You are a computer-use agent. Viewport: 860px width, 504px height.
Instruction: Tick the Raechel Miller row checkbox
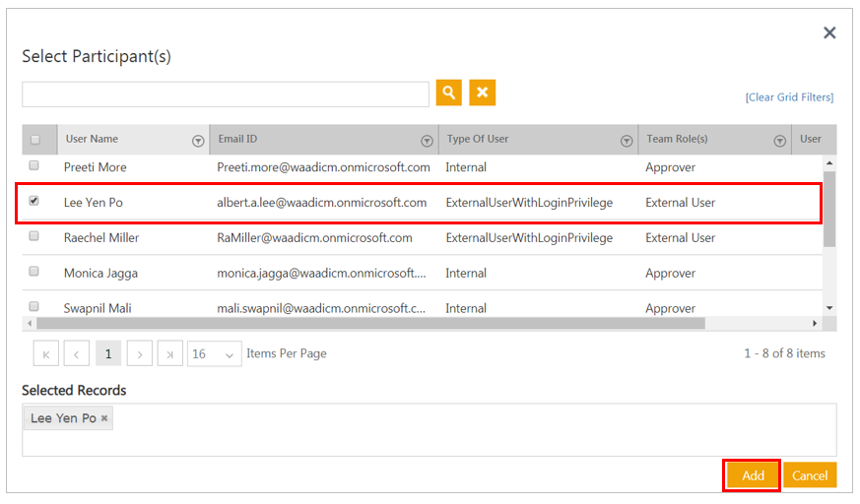coord(34,237)
